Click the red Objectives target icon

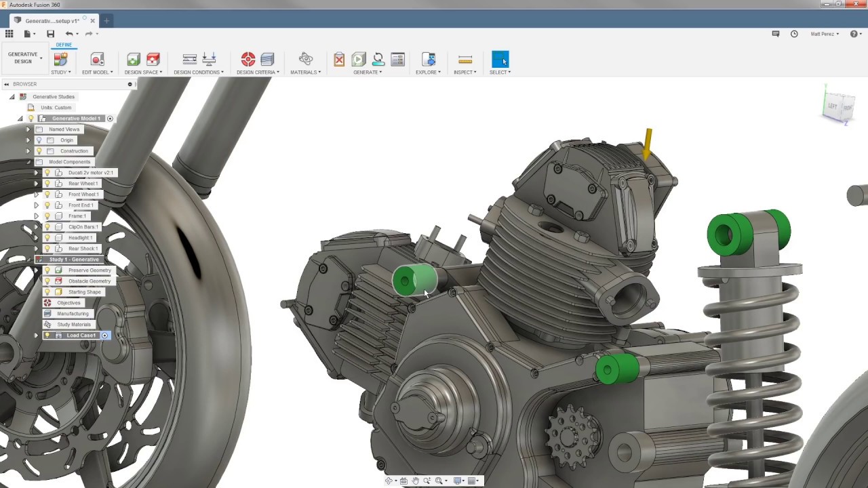tap(248, 60)
